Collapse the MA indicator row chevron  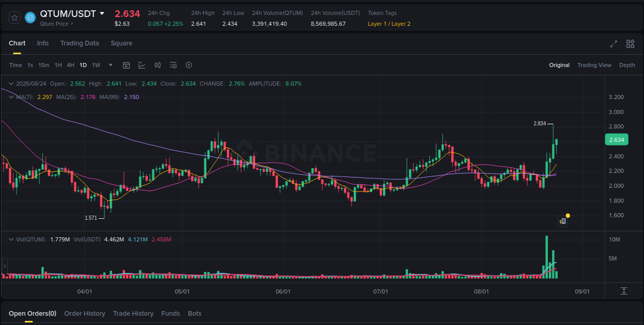click(11, 96)
